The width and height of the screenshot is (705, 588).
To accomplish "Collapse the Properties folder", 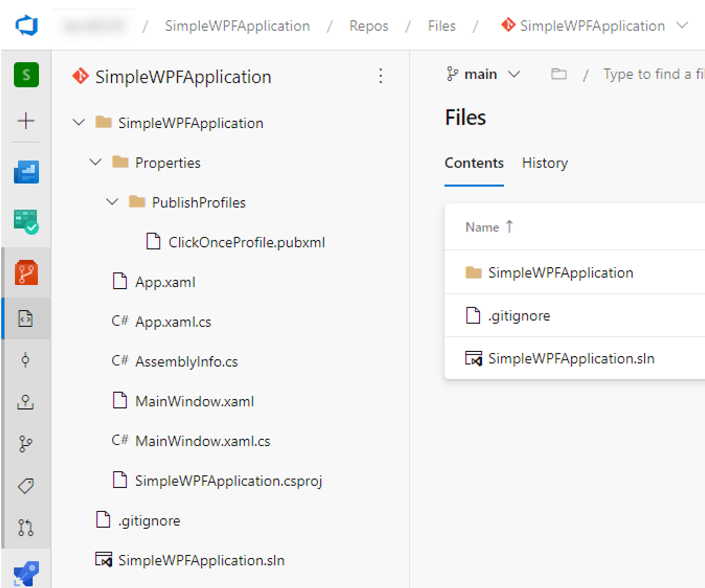I will point(95,162).
